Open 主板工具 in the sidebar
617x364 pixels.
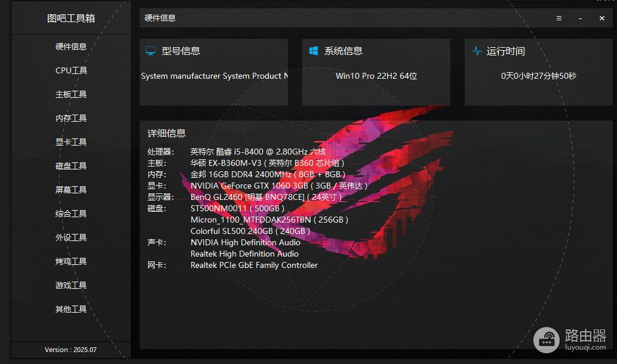(x=71, y=94)
